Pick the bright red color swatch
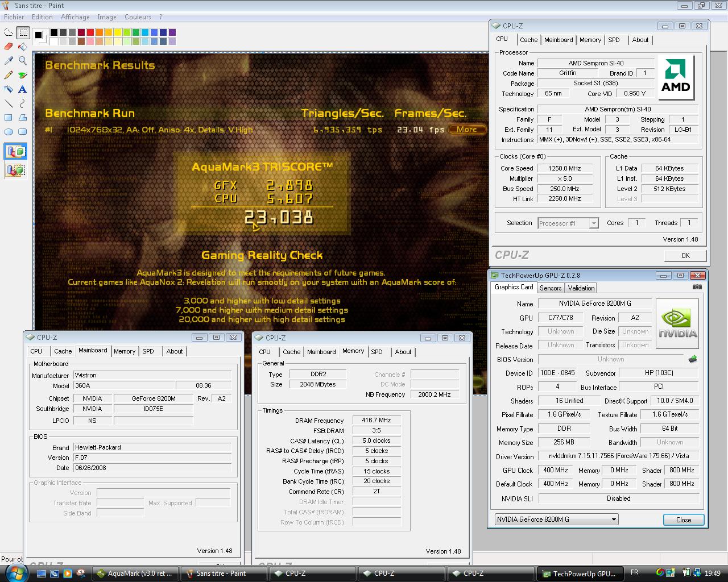 [90, 32]
